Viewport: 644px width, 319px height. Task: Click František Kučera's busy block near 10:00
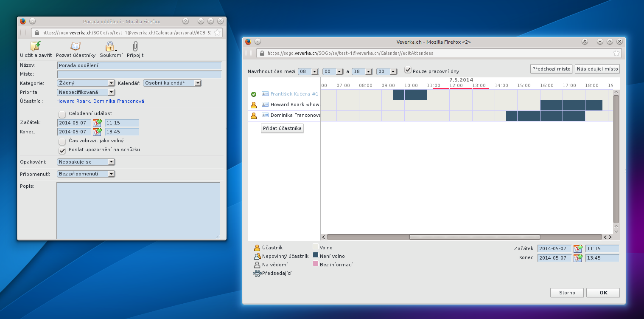[410, 95]
